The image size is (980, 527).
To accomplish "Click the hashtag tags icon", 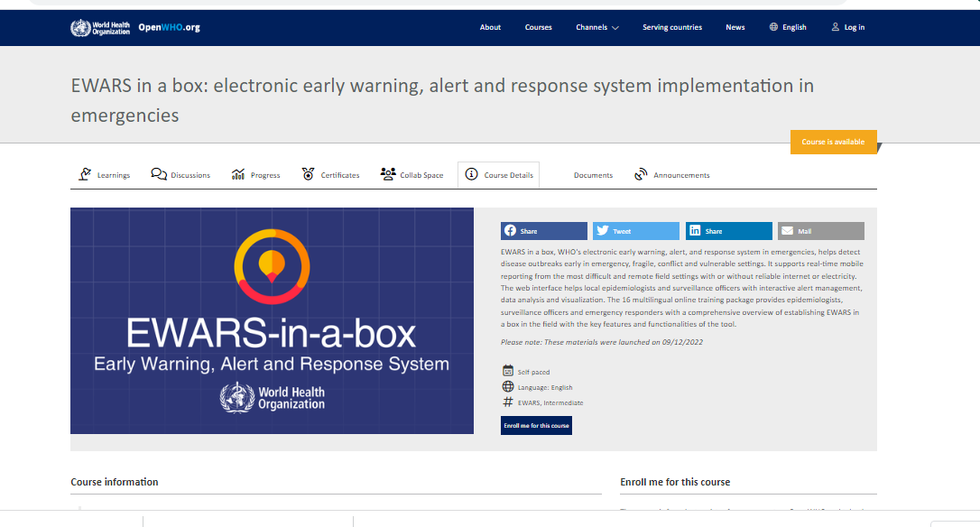I will [508, 402].
